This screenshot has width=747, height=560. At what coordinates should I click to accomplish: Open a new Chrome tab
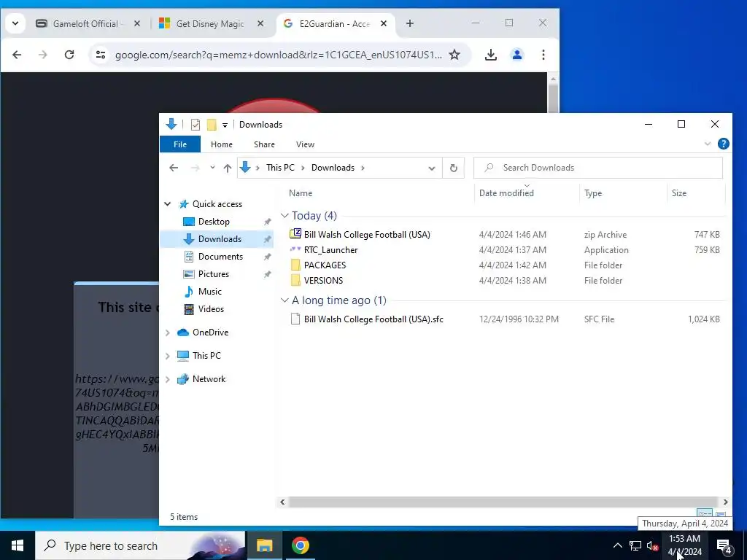[x=410, y=23]
